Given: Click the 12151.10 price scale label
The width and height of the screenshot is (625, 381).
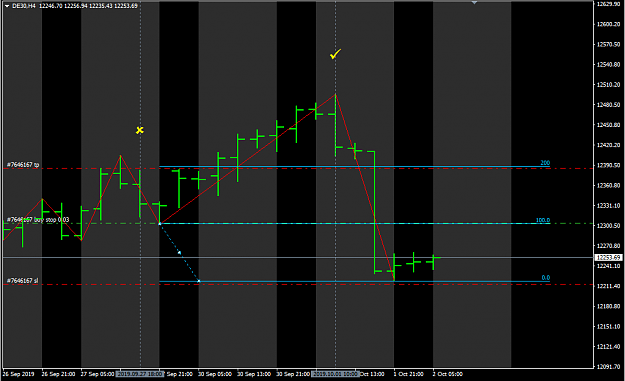Looking at the screenshot, I should click(608, 326).
